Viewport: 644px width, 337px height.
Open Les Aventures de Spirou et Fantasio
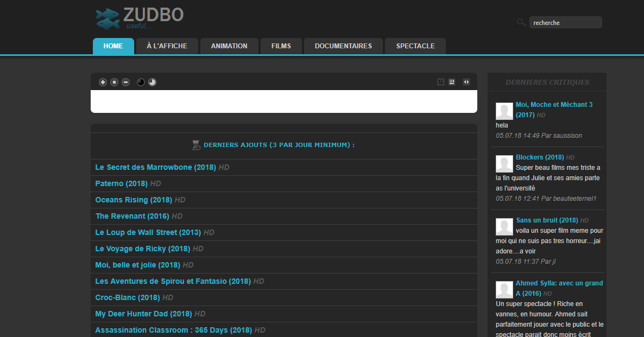(173, 281)
